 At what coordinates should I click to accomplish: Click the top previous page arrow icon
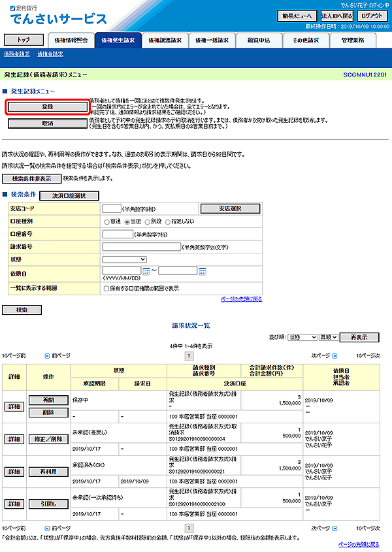coord(46,356)
